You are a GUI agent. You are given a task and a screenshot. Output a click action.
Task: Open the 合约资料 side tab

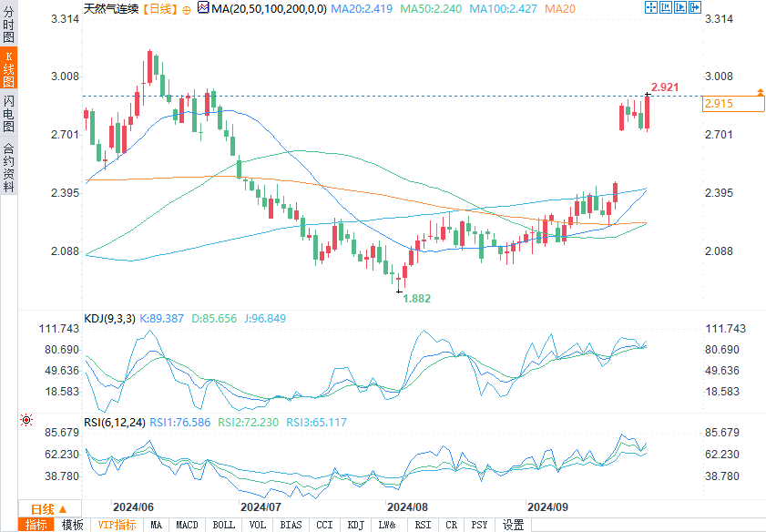click(9, 168)
